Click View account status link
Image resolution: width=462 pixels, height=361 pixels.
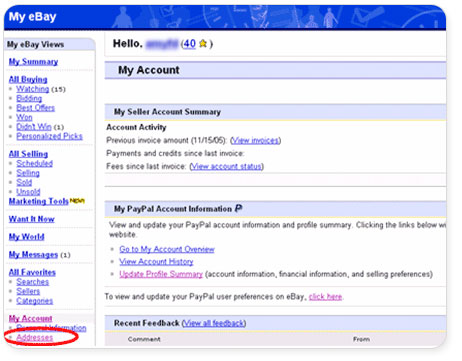[x=226, y=166]
